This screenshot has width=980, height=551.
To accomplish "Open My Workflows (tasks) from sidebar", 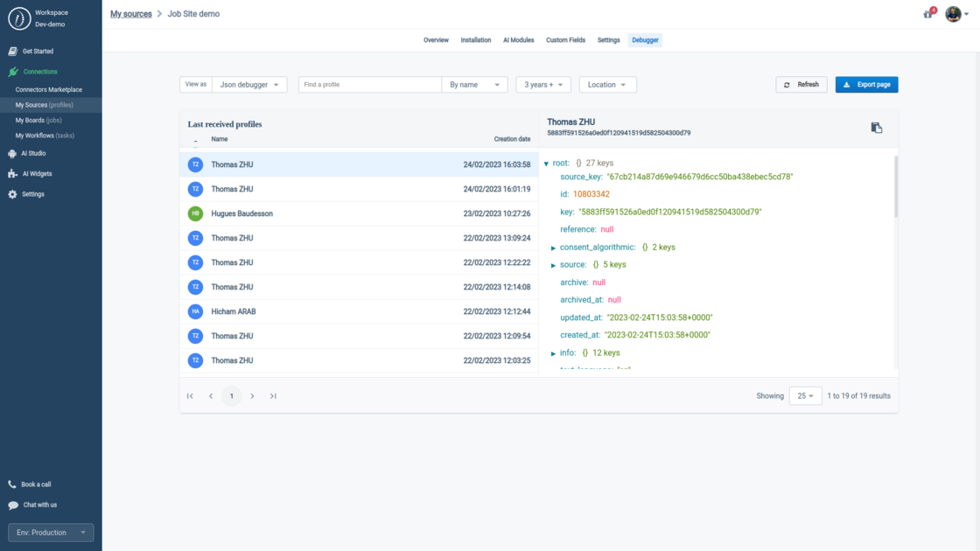I will coord(45,135).
